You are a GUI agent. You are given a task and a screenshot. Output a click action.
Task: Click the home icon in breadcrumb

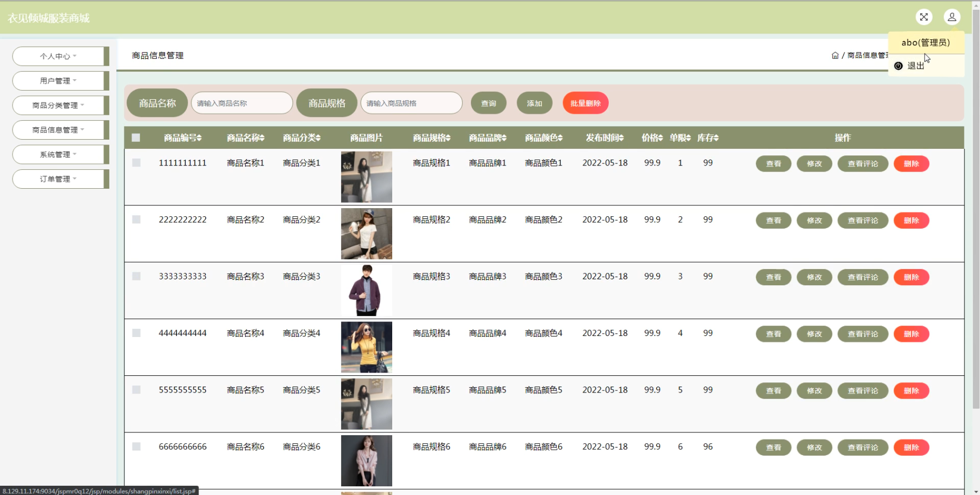tap(835, 56)
